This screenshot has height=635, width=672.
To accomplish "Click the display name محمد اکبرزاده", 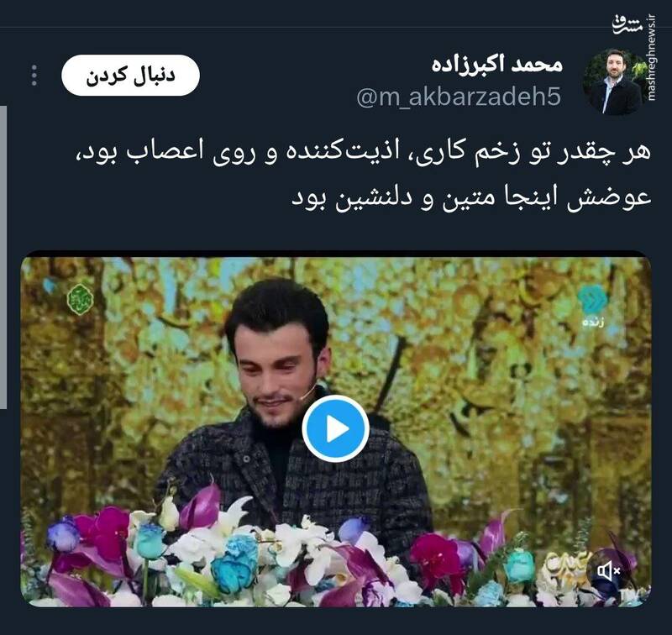I will 496,65.
